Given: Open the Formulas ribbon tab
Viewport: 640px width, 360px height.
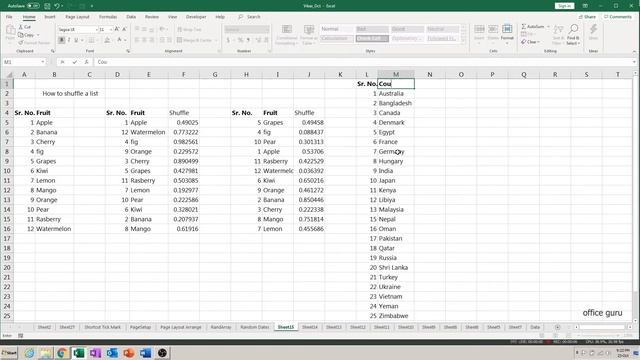Looking at the screenshot, I should point(108,17).
